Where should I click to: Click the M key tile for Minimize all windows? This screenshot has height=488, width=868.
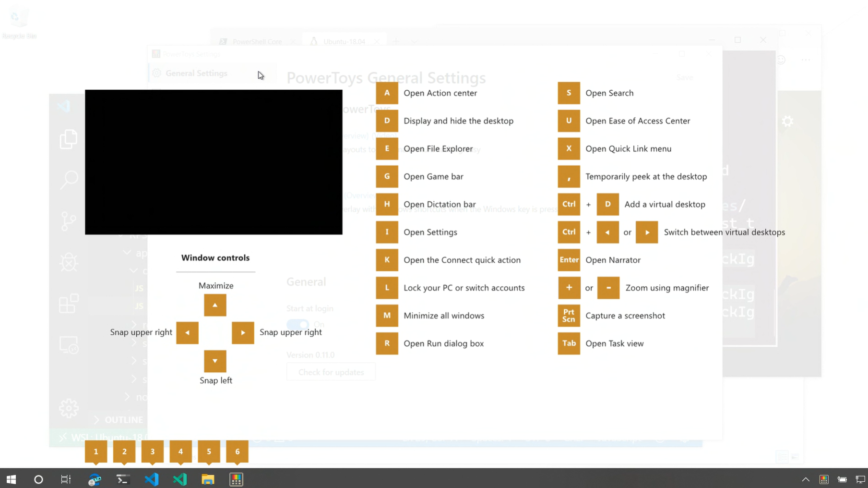tap(387, 316)
